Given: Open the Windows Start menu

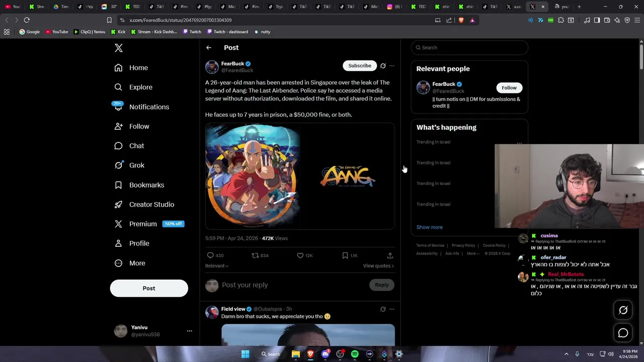Looking at the screenshot, I should tap(245, 354).
